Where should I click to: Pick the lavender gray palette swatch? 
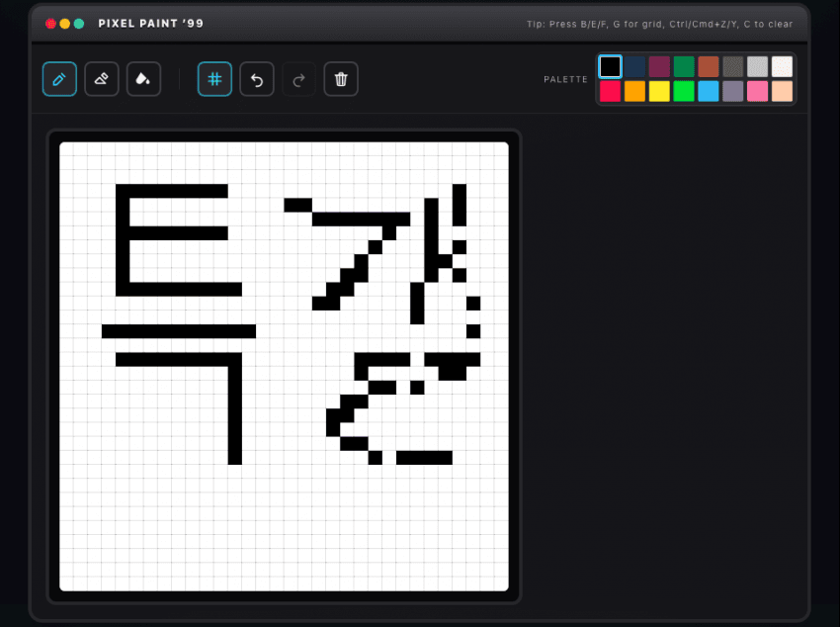click(x=733, y=91)
